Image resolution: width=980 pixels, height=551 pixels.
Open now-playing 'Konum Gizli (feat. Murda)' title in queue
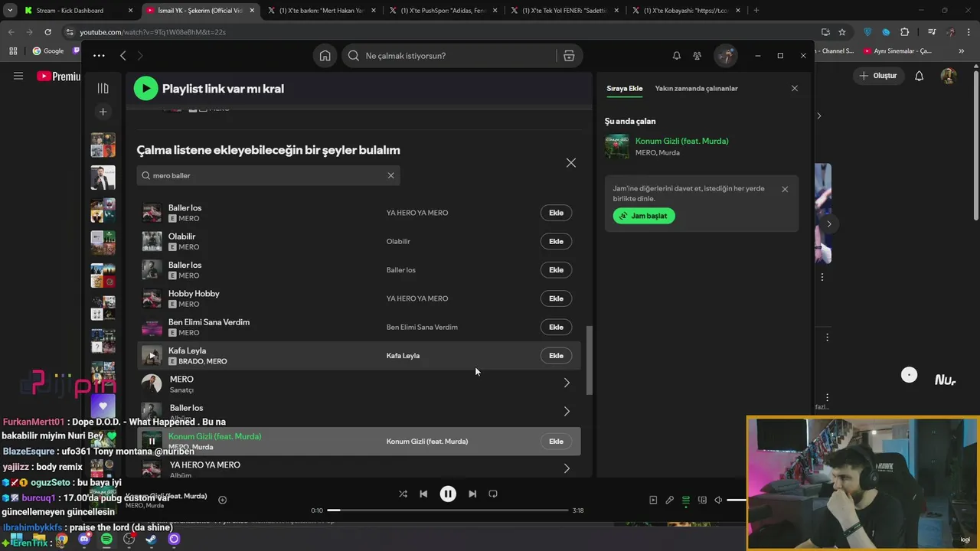[681, 141]
